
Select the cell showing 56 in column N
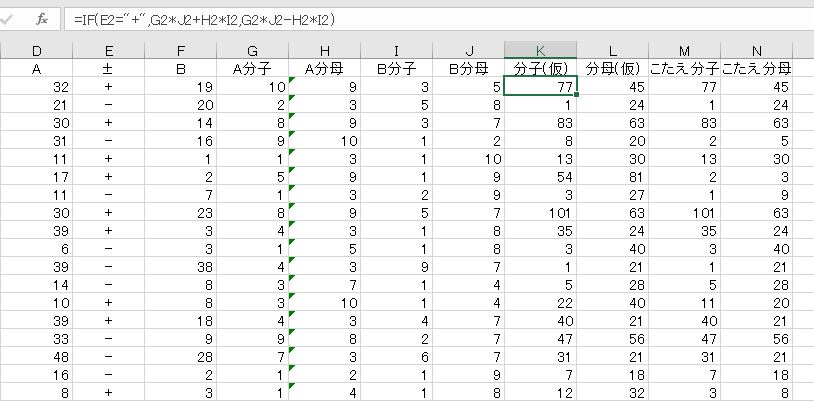click(x=756, y=339)
